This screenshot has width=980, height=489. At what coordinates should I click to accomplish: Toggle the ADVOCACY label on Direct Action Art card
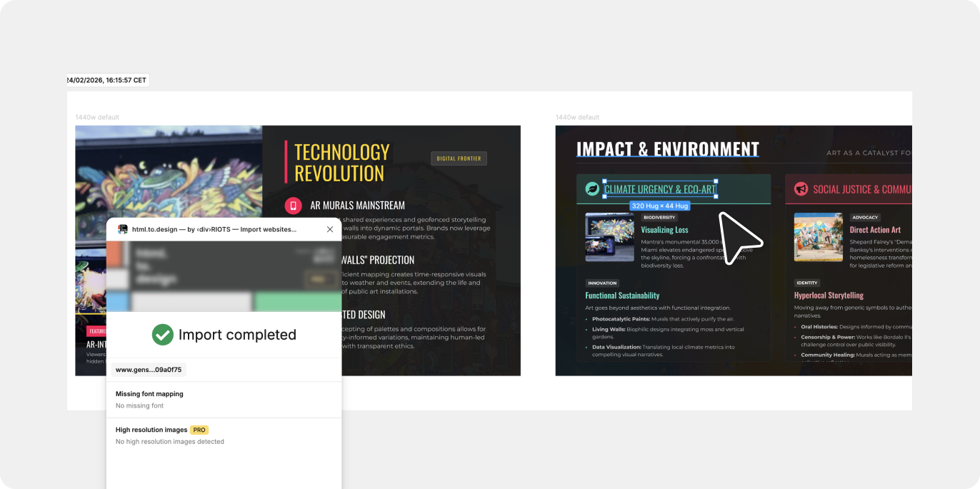[864, 217]
